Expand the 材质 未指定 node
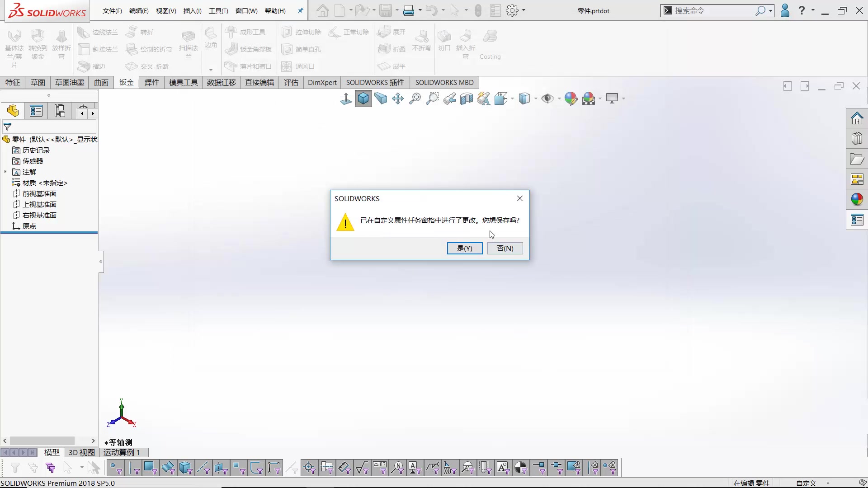 tap(5, 183)
